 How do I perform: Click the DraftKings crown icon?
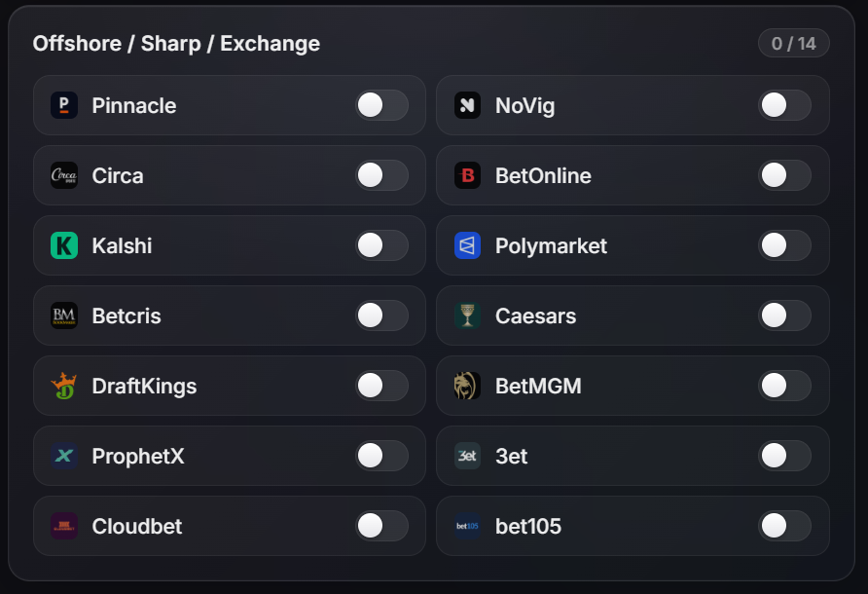[62, 386]
